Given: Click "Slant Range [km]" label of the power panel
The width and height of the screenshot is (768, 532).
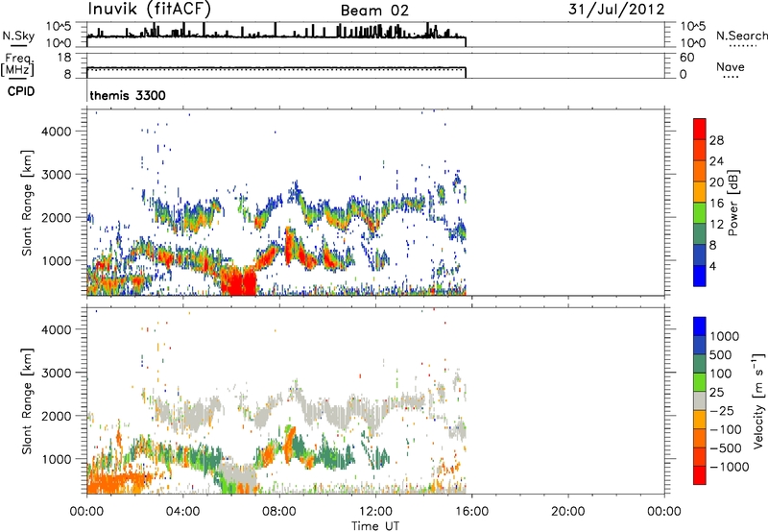Looking at the screenshot, I should 27,203.
